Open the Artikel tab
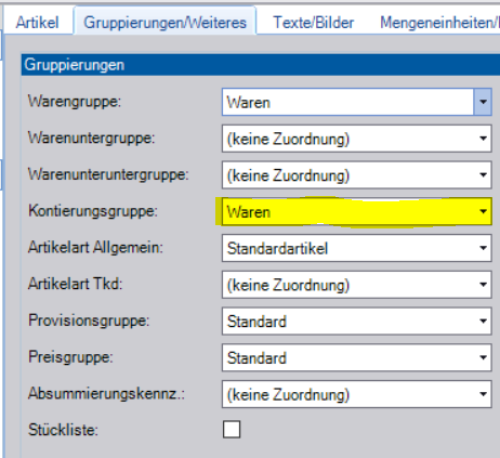 [37, 23]
